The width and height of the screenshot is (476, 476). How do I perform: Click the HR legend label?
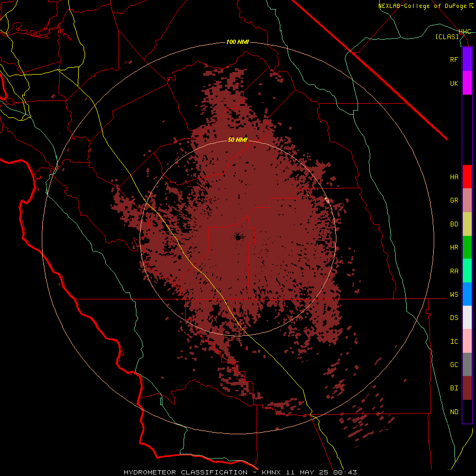(454, 248)
